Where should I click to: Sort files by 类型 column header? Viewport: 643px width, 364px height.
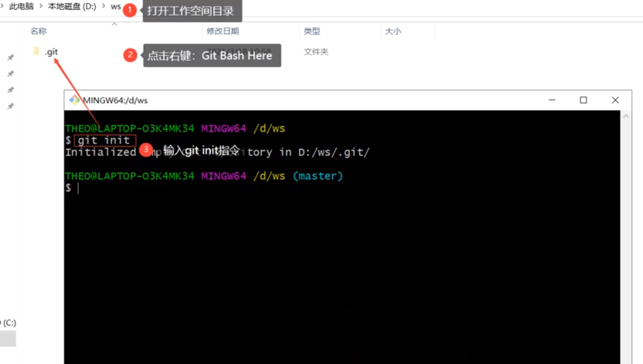point(311,31)
